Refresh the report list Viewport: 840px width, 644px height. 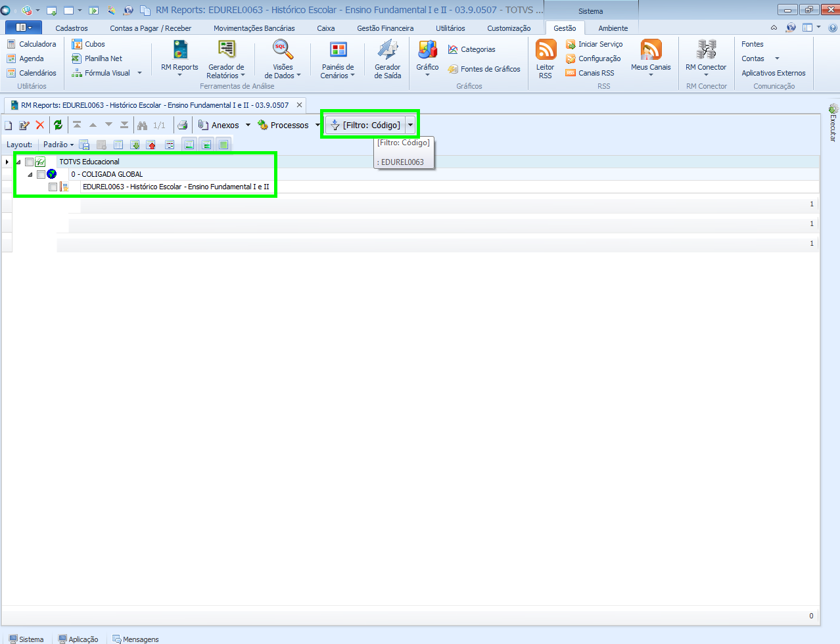58,126
